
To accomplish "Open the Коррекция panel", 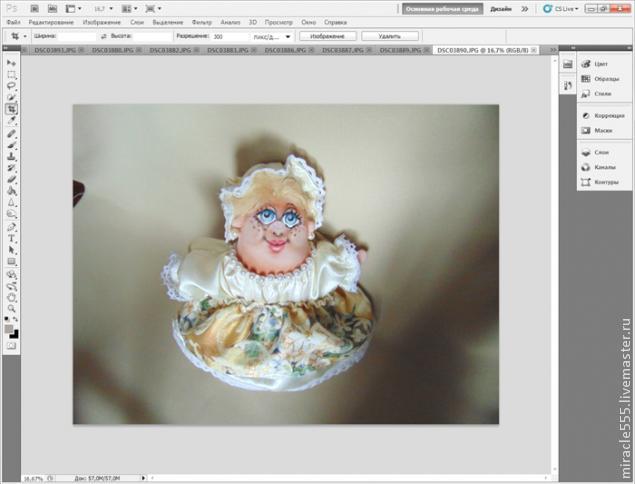I will click(x=604, y=116).
